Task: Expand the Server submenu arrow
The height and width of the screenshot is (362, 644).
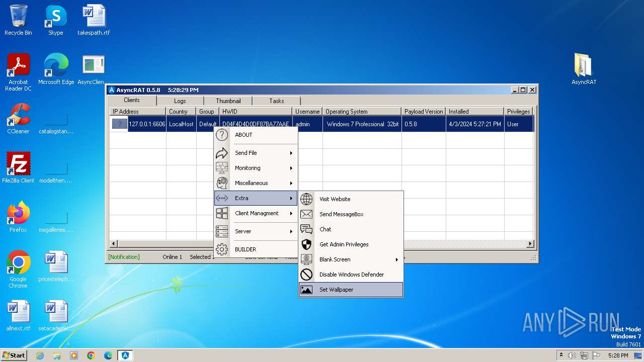Action: pos(291,231)
